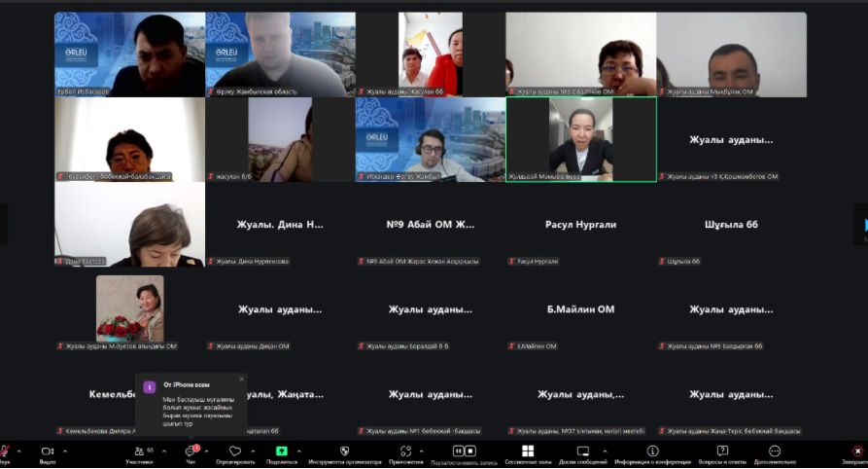Screen dimensions: 868x469
Task: Open the Chat icon with unread badge
Action: (191, 451)
